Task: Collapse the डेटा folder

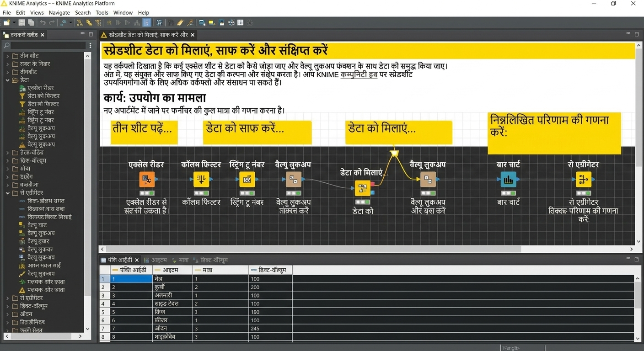Action: click(7, 80)
